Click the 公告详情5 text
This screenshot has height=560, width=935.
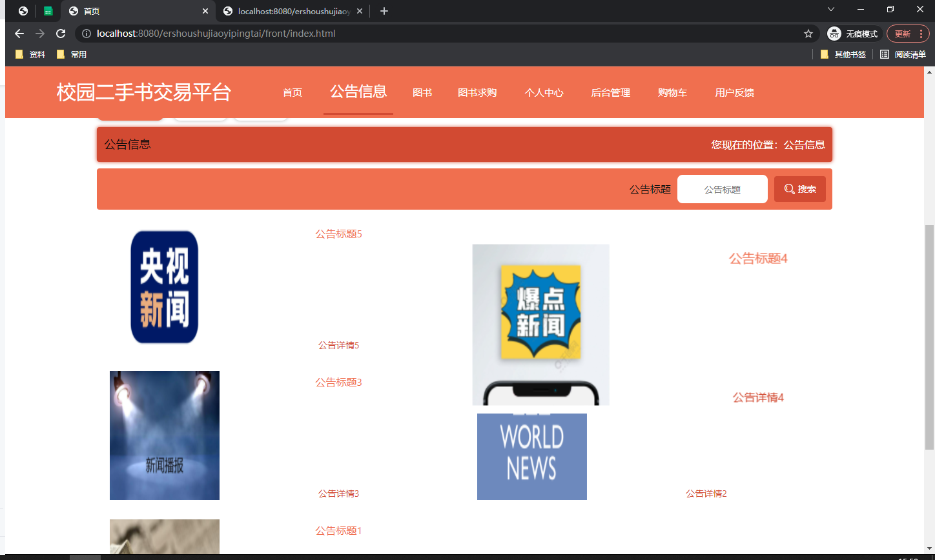(x=338, y=345)
